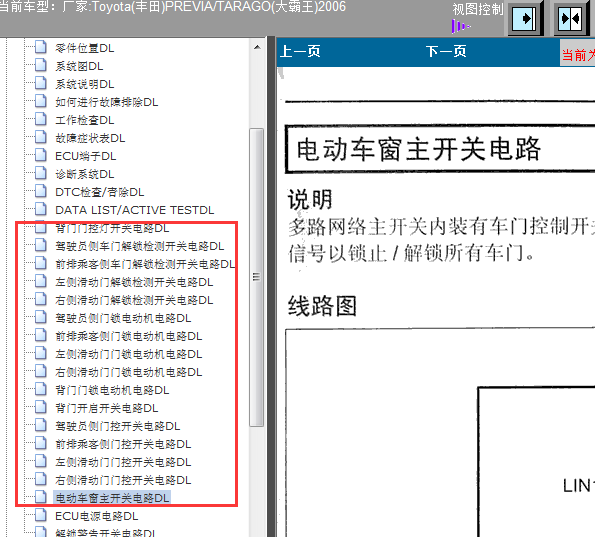Go to previous page via 上一页
Screen dimensions: 595x537
pyautogui.click(x=300, y=51)
